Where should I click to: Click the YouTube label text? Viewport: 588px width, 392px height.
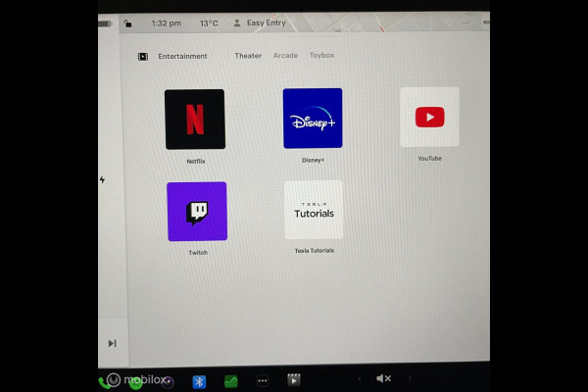[x=430, y=159]
